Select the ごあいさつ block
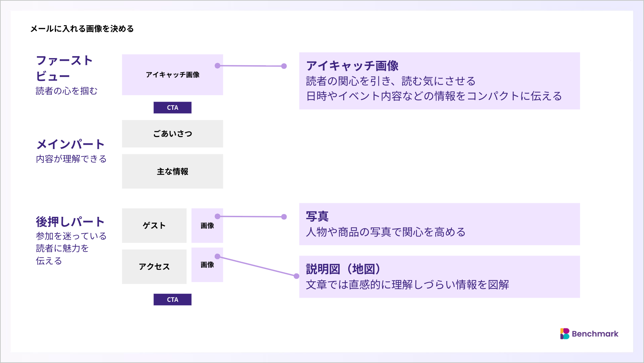Viewport: 644px width, 363px height. click(173, 134)
